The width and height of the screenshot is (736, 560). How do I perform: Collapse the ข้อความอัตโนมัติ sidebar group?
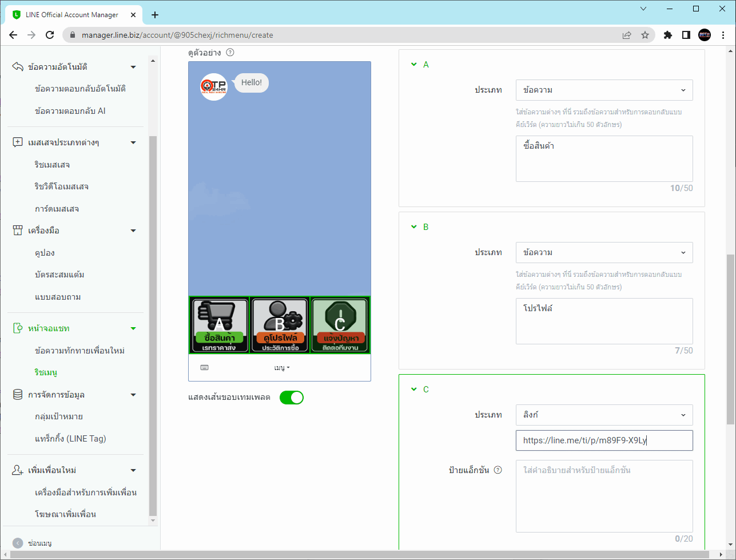133,67
